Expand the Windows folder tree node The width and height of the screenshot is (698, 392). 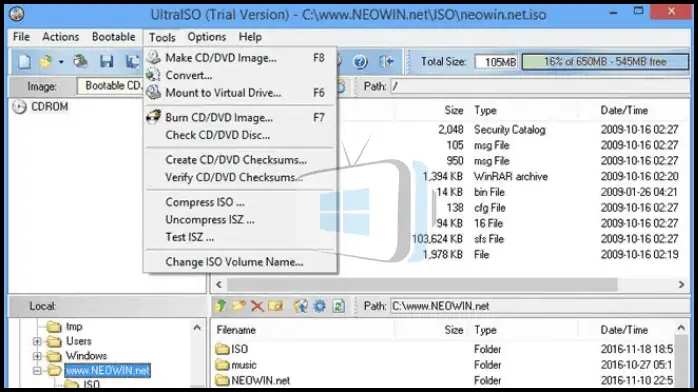coord(37,356)
